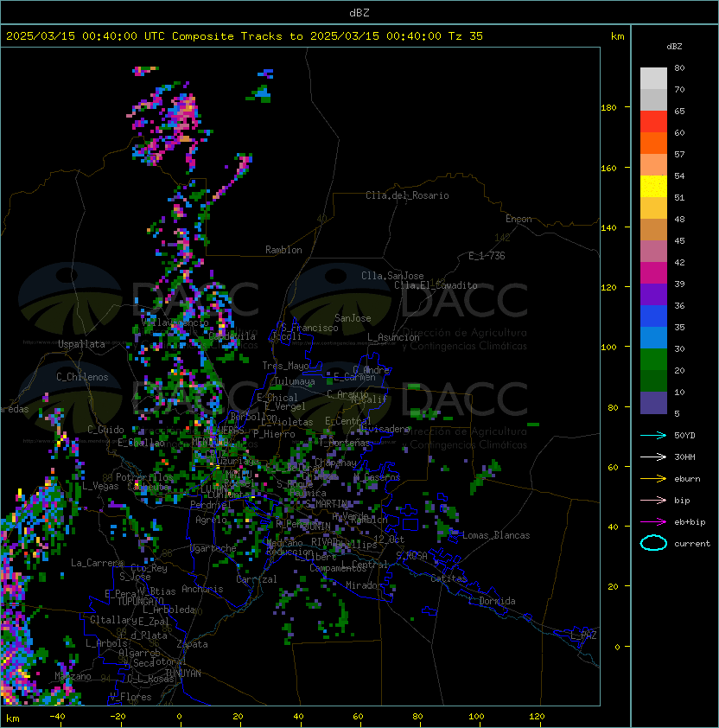This screenshot has height=728, width=719.
Task: Click the 'Mirador' map label
Action: pyautogui.click(x=365, y=585)
